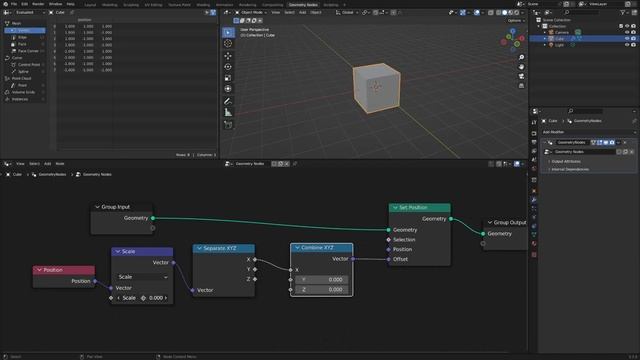Open node editor Add menu
Image resolution: width=640 pixels, height=360 pixels.
click(x=47, y=164)
